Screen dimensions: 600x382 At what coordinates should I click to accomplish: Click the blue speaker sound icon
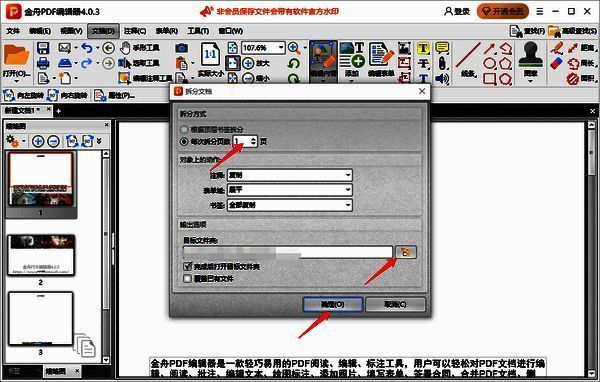[442, 79]
